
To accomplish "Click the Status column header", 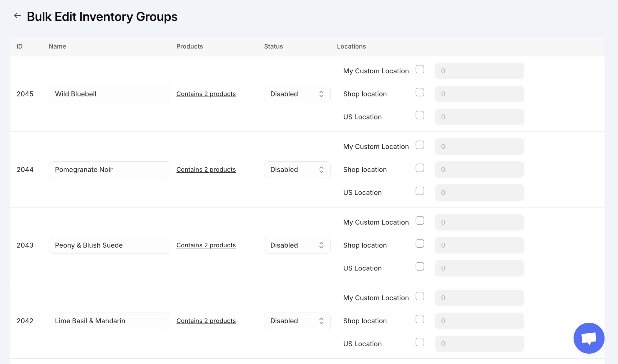I will pos(273,46).
